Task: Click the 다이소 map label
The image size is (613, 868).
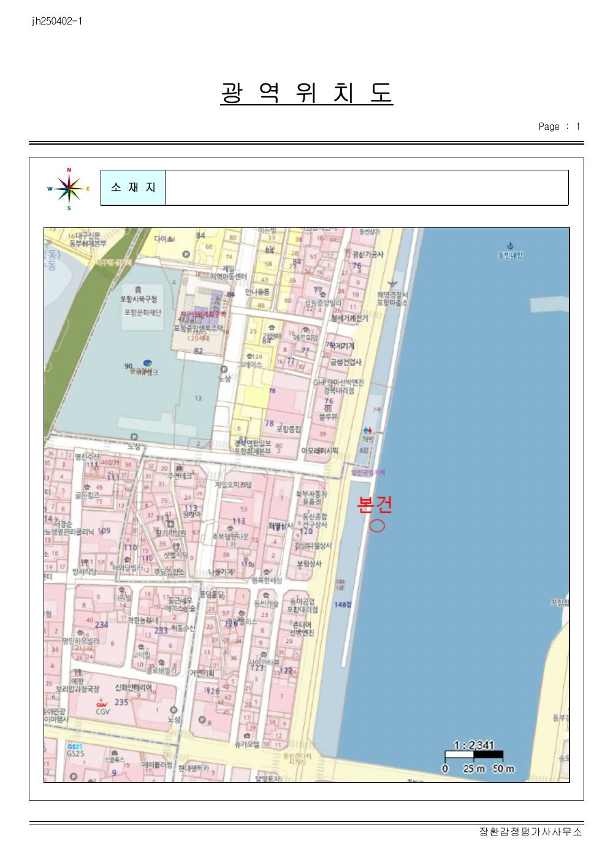Action: click(x=164, y=239)
